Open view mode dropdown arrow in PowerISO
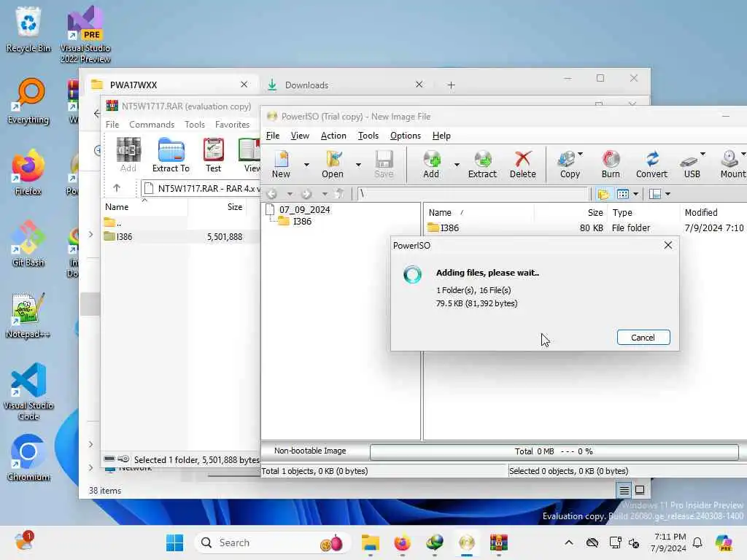 (635, 194)
